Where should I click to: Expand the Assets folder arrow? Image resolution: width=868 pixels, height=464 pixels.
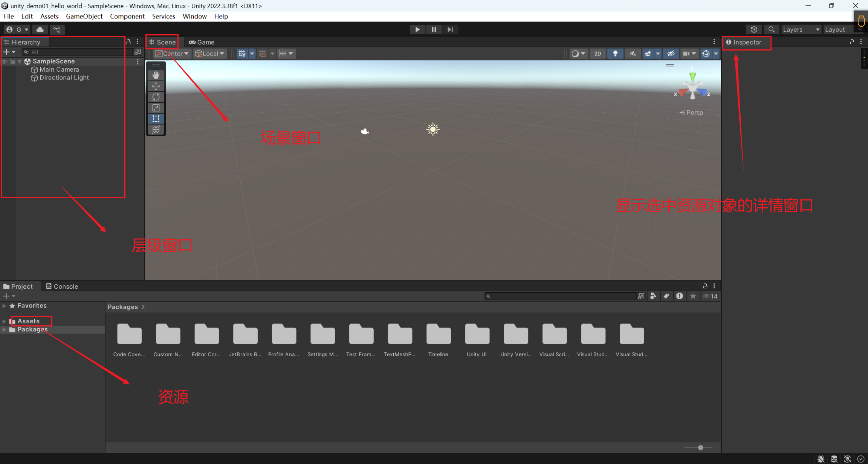tap(5, 321)
